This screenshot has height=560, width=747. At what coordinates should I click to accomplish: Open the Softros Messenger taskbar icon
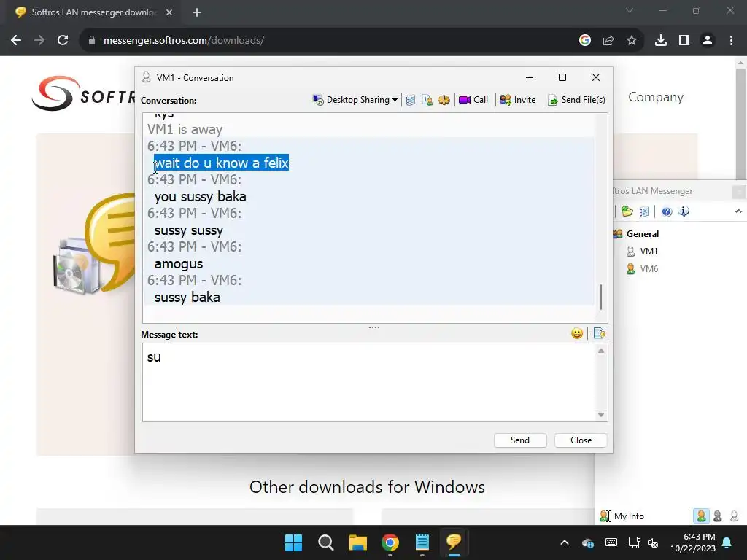point(454,542)
